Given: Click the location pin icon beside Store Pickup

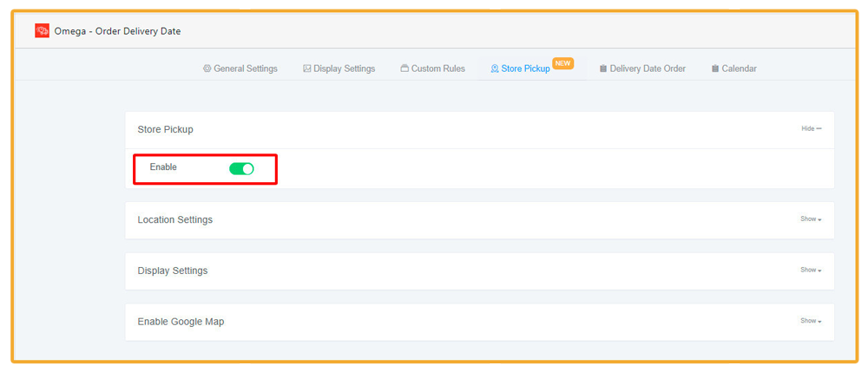Looking at the screenshot, I should (x=495, y=69).
